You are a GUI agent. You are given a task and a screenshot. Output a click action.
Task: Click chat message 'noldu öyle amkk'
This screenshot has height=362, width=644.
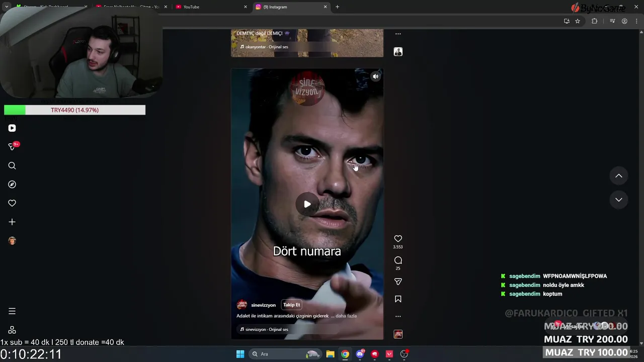pyautogui.click(x=563, y=285)
